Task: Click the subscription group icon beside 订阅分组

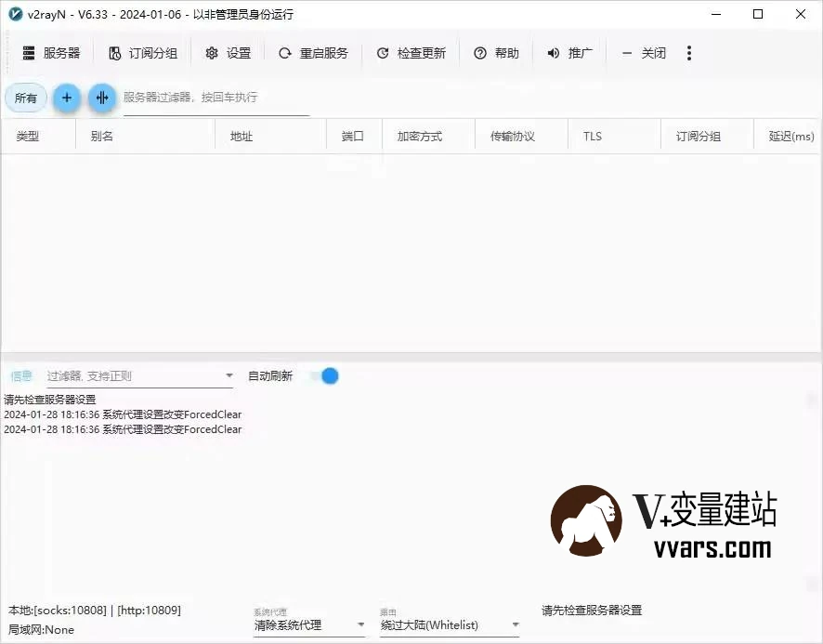Action: [115, 53]
